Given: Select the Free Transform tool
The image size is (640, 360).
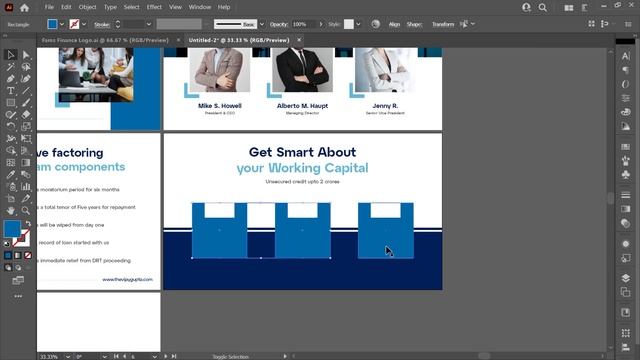Looking at the screenshot, I should click(x=26, y=139).
